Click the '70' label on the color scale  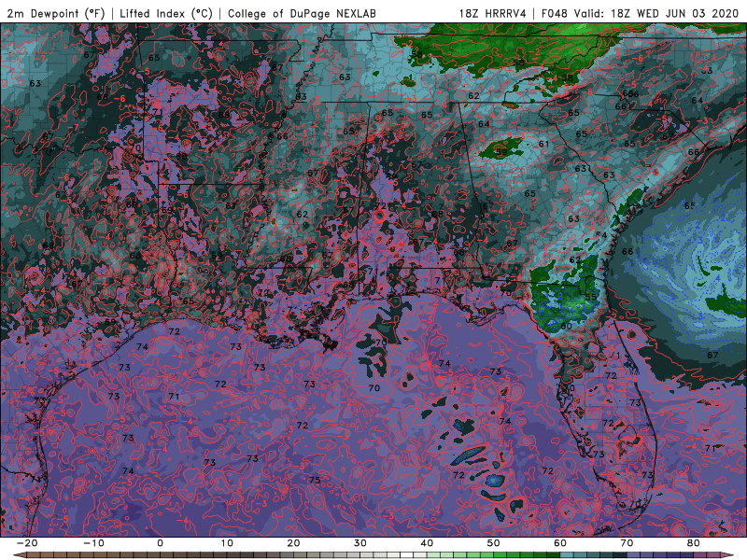(627, 543)
